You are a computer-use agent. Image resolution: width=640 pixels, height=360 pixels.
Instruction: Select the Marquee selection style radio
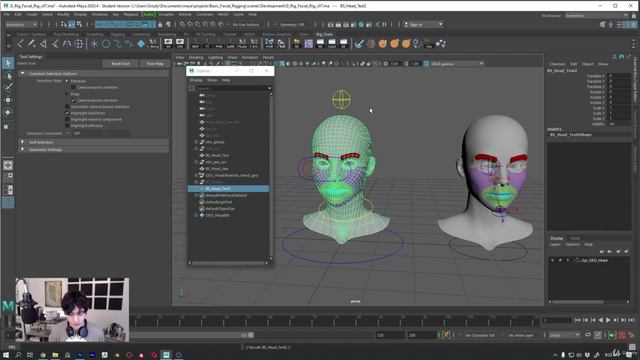(x=67, y=81)
